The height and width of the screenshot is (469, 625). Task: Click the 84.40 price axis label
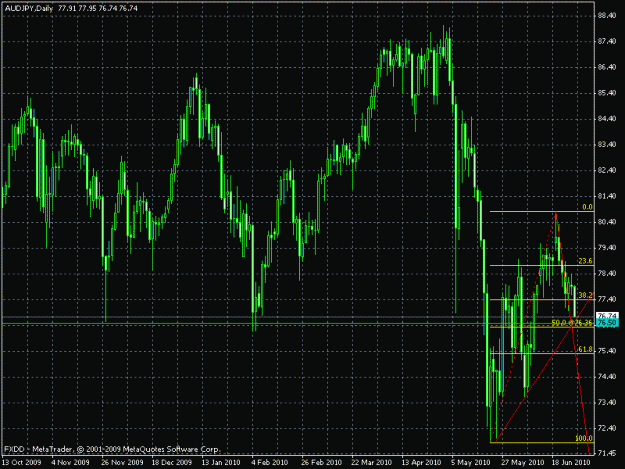point(607,119)
